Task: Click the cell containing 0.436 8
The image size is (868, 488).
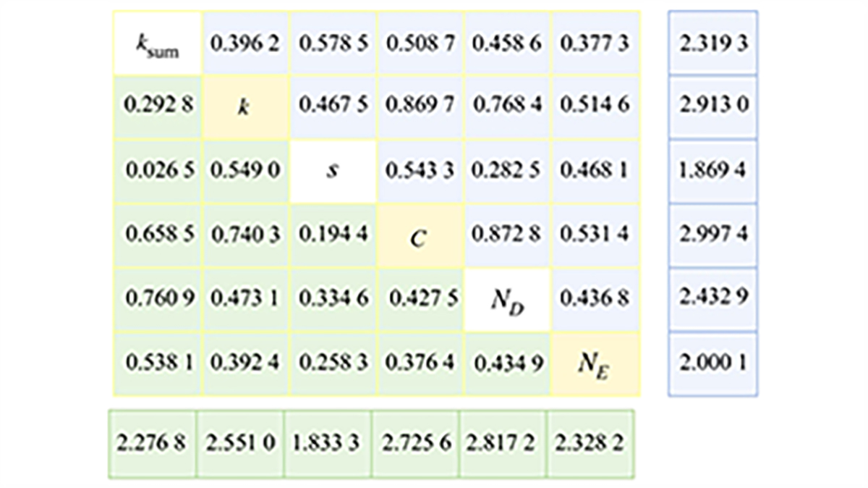Action: 595,299
